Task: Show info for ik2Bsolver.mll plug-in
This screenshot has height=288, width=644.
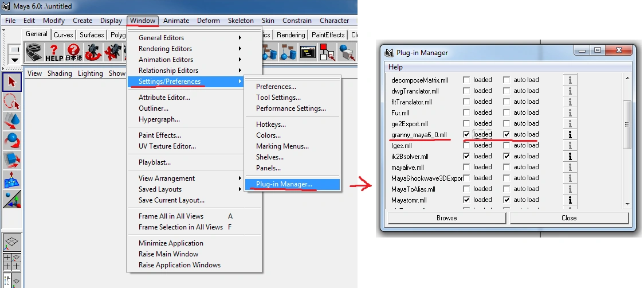Action: 570,157
